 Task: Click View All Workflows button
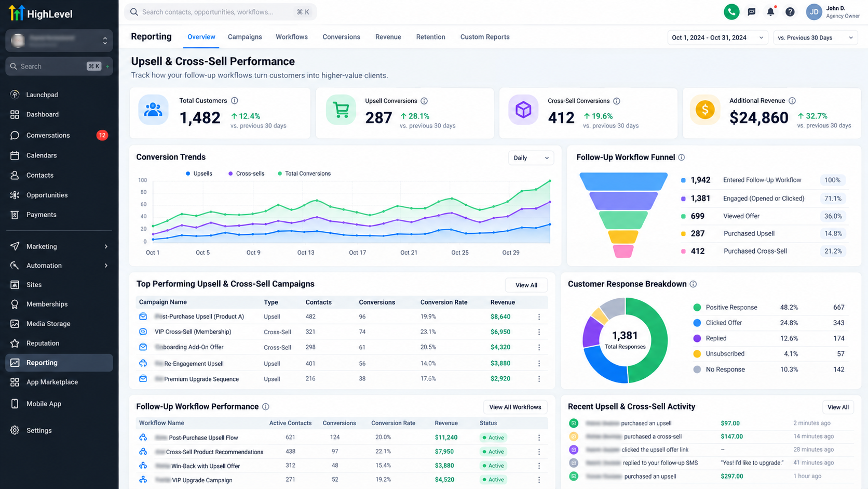[x=515, y=407]
